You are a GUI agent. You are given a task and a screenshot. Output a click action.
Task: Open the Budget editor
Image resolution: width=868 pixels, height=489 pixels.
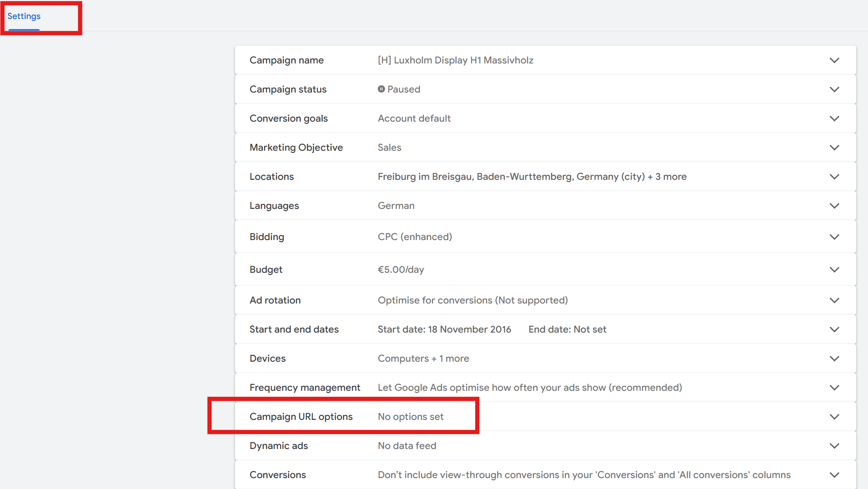click(834, 269)
